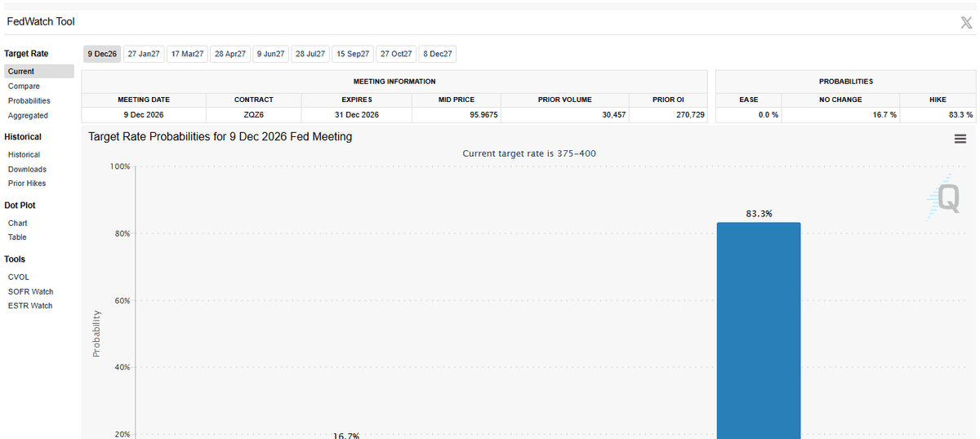Open the CVOL tool link

click(x=19, y=277)
